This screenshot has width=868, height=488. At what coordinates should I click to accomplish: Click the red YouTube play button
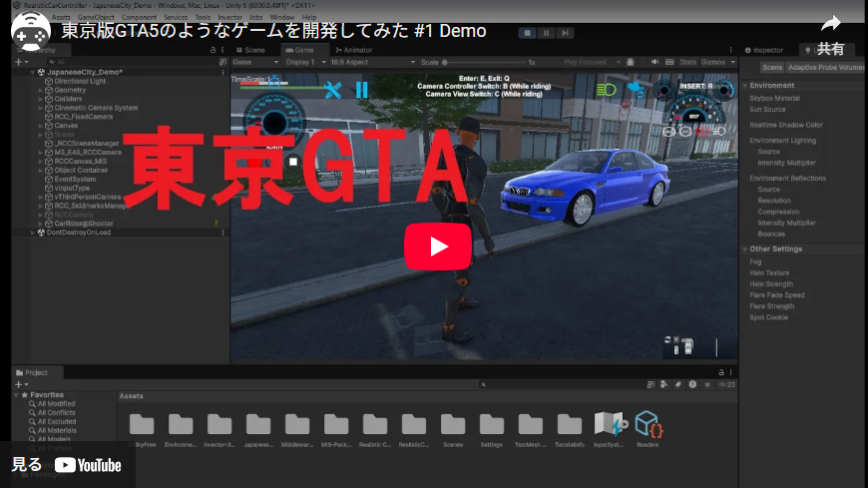tap(437, 245)
